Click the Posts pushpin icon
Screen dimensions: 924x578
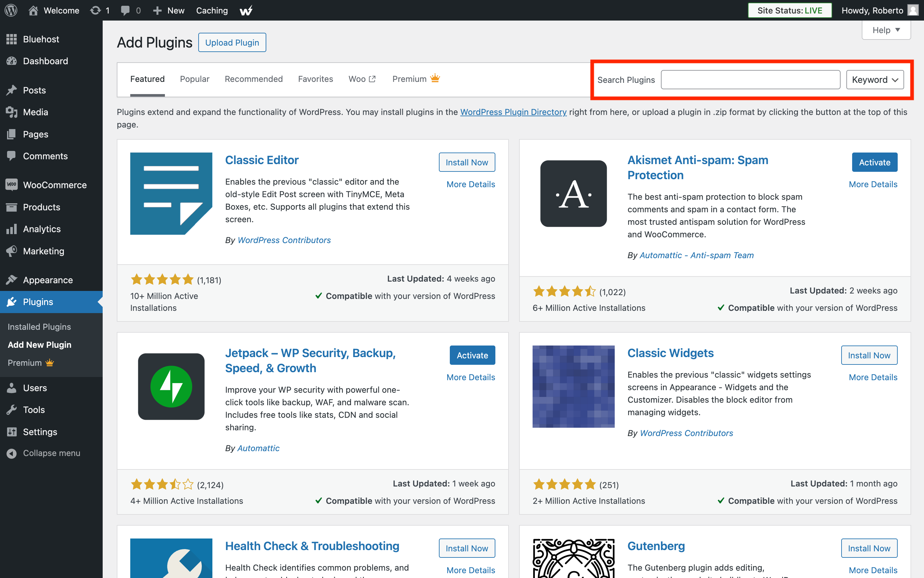12,90
